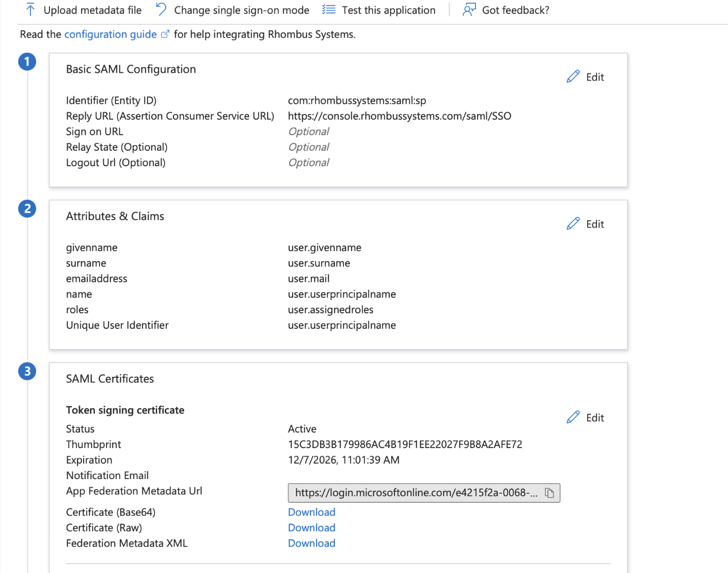
Task: Click pencil icon in Attributes & Claims
Action: pos(573,224)
